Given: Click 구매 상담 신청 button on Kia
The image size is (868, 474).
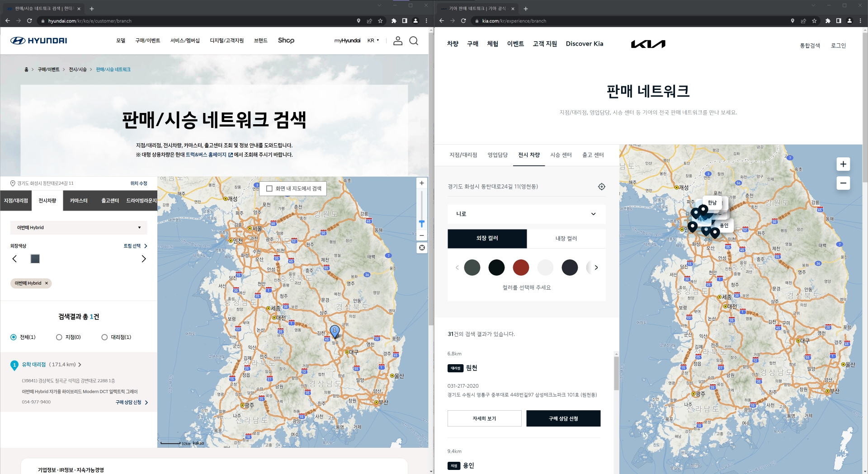Looking at the screenshot, I should tap(563, 418).
